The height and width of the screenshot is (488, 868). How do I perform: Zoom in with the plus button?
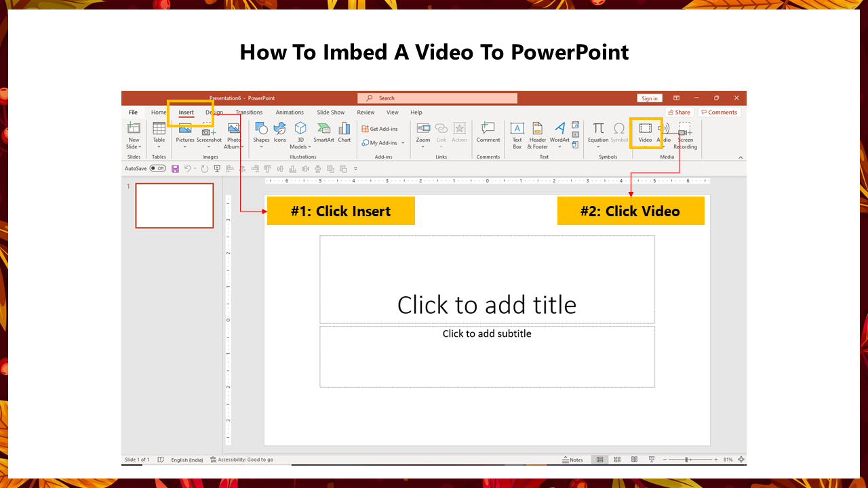[x=715, y=460]
